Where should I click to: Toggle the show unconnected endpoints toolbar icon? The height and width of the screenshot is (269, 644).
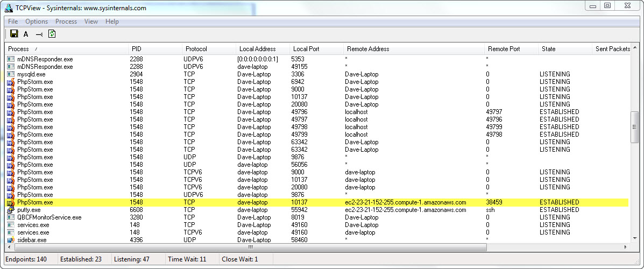coord(39,34)
